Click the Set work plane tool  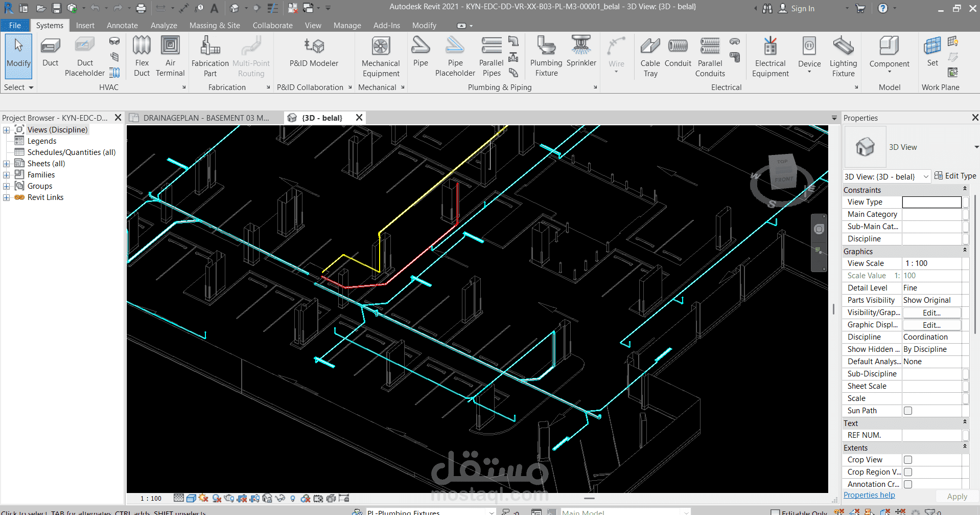pos(932,52)
